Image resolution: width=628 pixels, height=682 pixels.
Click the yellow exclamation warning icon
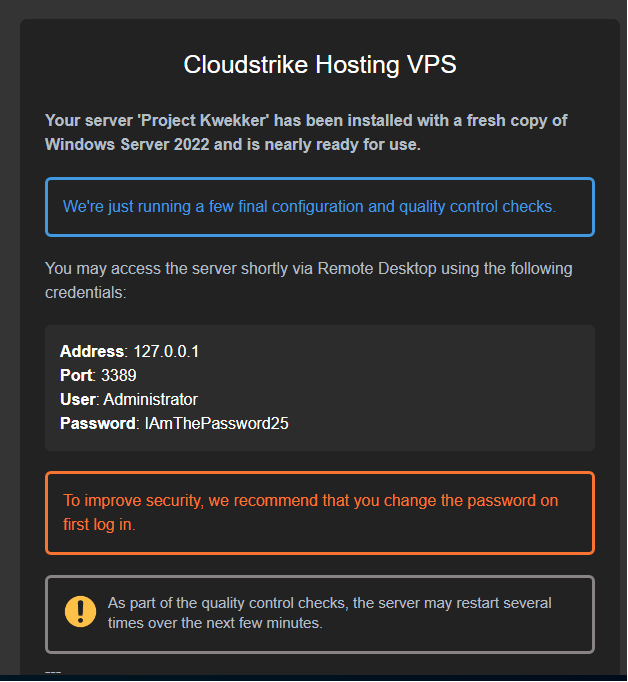tap(80, 611)
